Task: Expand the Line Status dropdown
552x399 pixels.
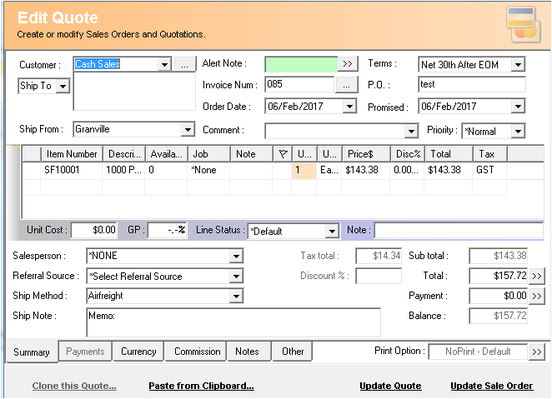Action: tap(331, 231)
